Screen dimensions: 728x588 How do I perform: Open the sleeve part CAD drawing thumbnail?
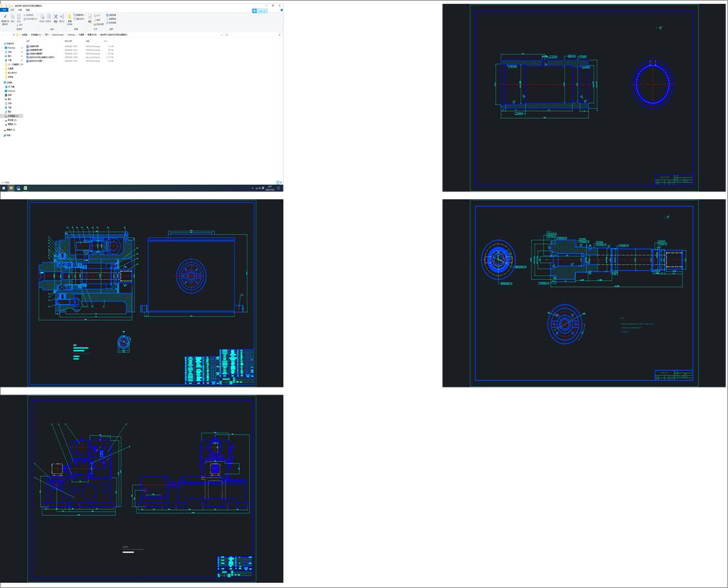click(584, 98)
